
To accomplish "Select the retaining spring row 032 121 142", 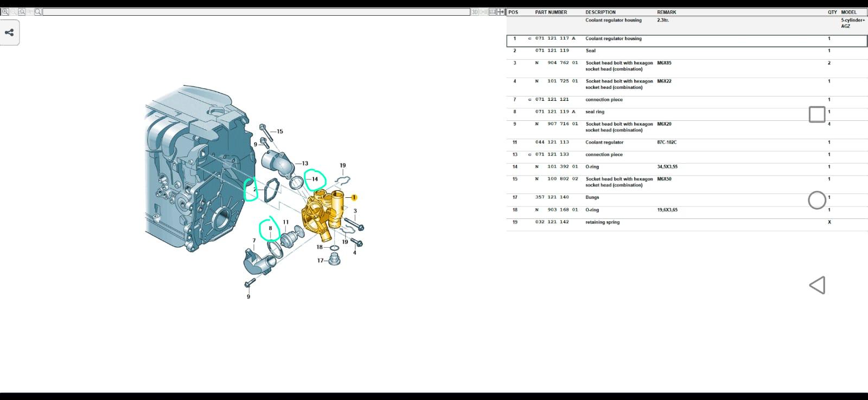I will pos(687,222).
